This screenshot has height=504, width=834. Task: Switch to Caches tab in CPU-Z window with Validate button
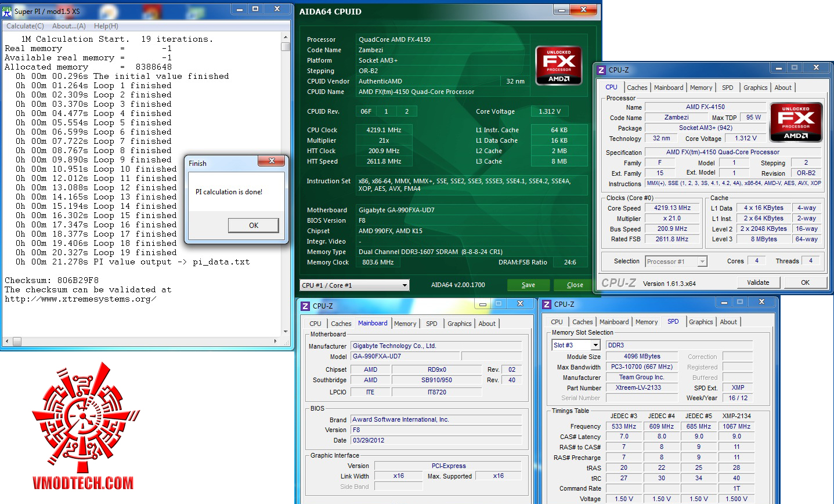(637, 88)
